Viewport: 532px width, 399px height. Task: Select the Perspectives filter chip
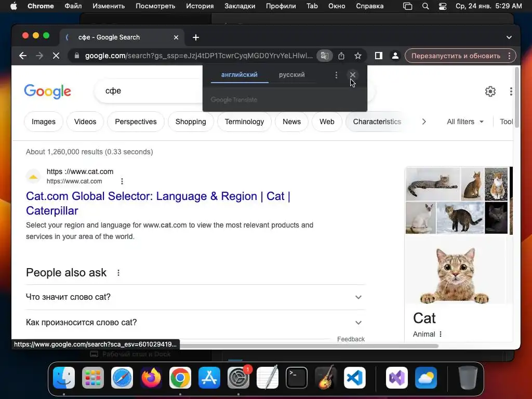click(136, 122)
